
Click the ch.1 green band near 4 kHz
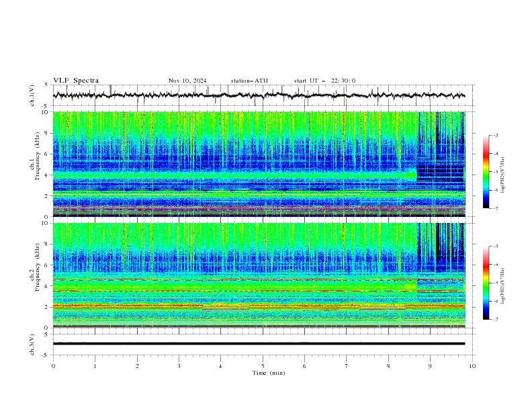(234, 175)
